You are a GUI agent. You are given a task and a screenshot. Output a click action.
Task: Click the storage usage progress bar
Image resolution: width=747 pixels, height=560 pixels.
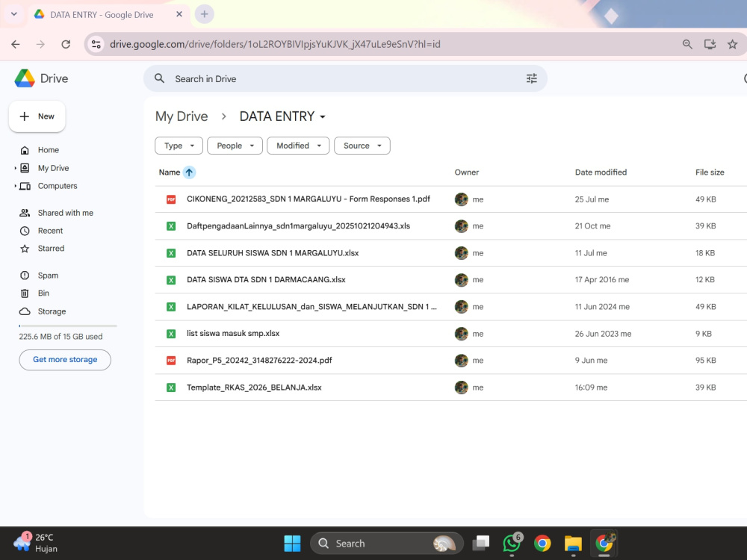click(x=68, y=326)
